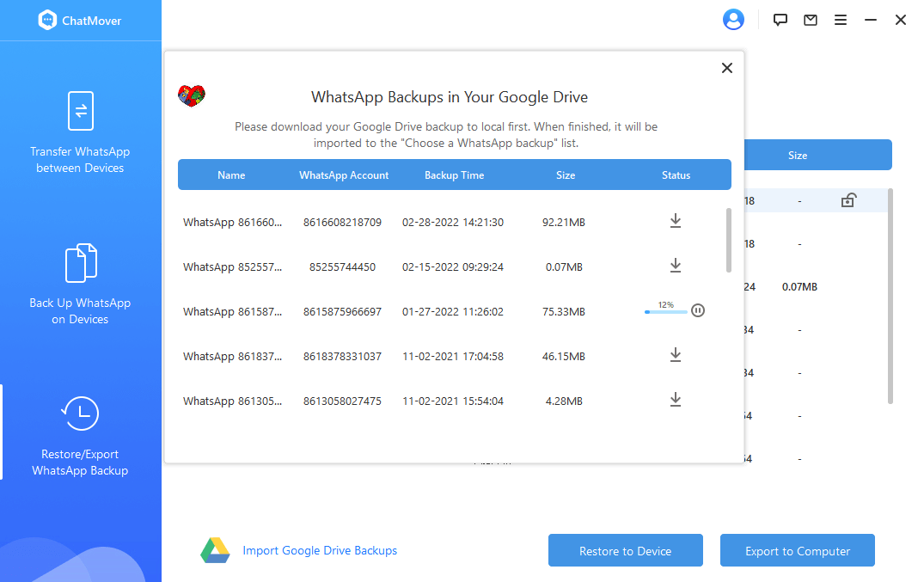Select Restore/Export WhatsApp Backup section
Image resolution: width=924 pixels, height=582 pixels.
click(80, 435)
